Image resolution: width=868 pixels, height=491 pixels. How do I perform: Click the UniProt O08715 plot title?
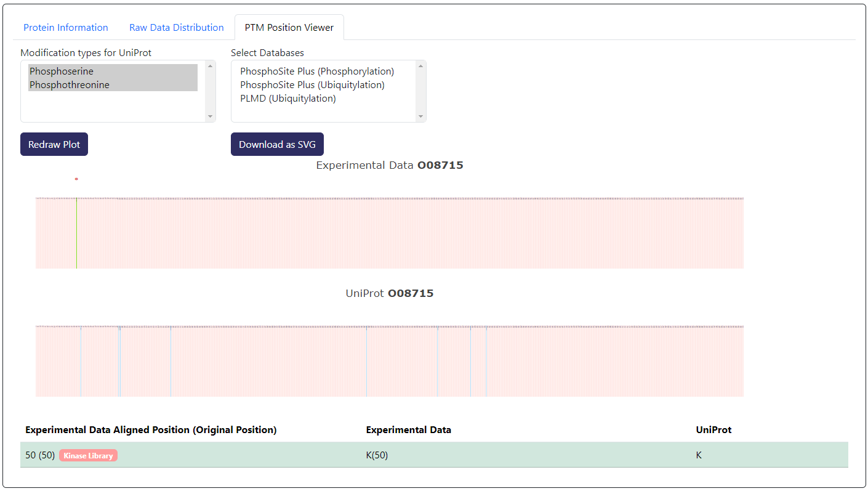click(x=390, y=293)
